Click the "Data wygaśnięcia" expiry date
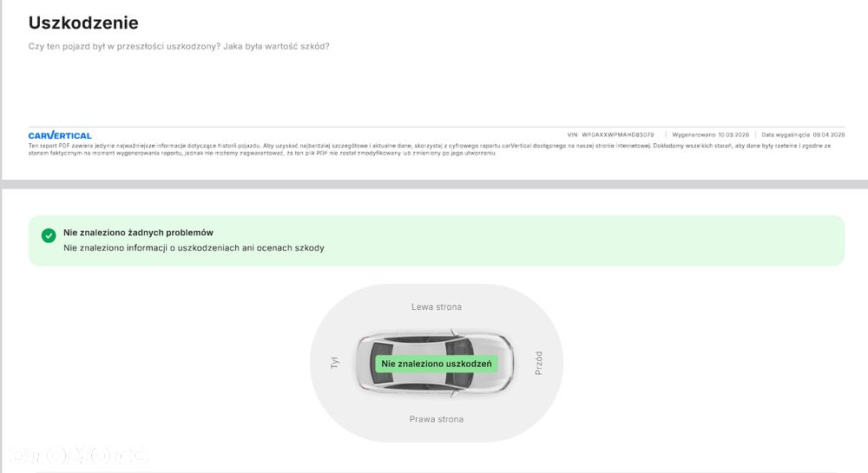868x473 pixels. [x=803, y=135]
